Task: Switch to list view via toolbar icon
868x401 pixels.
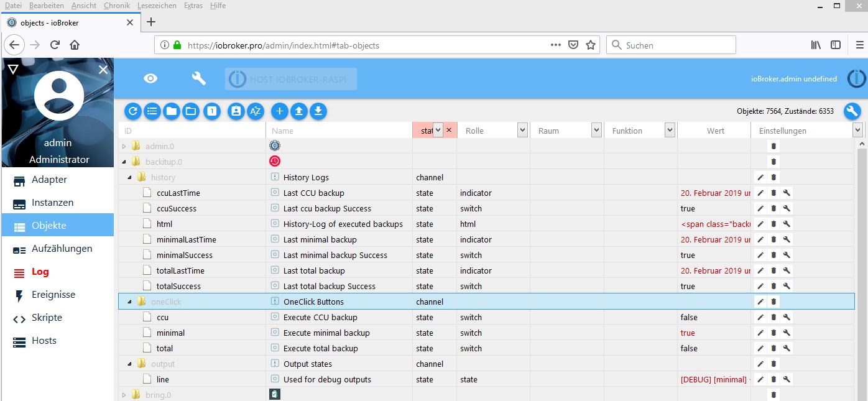Action: point(152,111)
